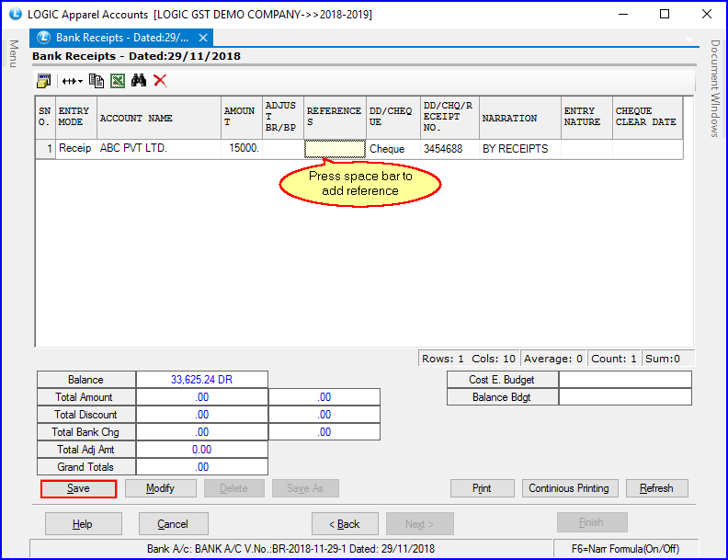The image size is (728, 560).
Task: Minimize the application window
Action: pyautogui.click(x=623, y=14)
